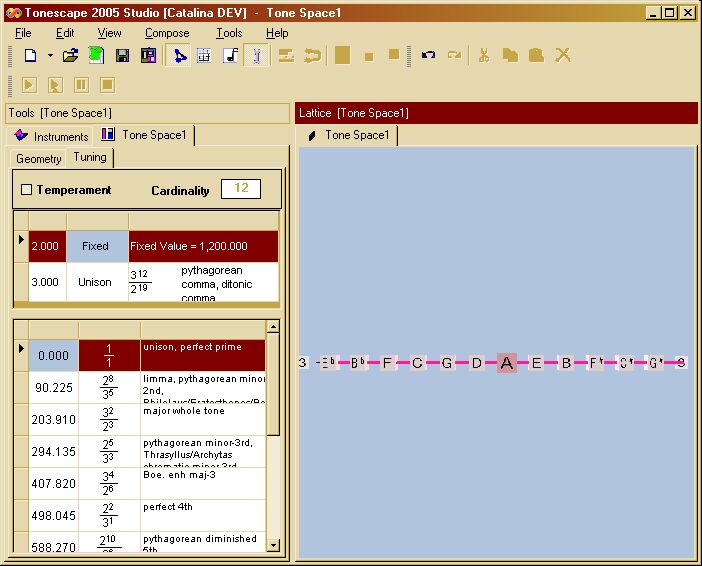The height and width of the screenshot is (566, 702).
Task: Toggle the text cursor toolbar icon
Action: [x=257, y=56]
